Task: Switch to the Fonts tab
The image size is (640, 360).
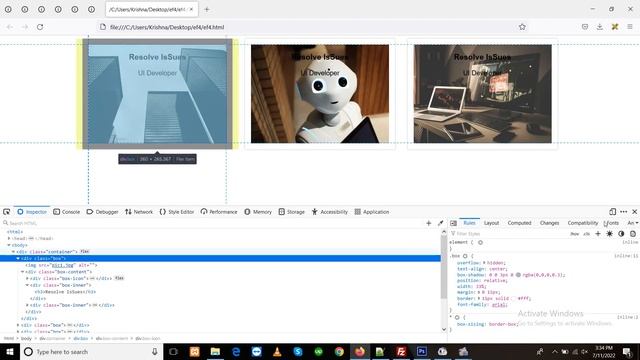Action: [x=611, y=223]
